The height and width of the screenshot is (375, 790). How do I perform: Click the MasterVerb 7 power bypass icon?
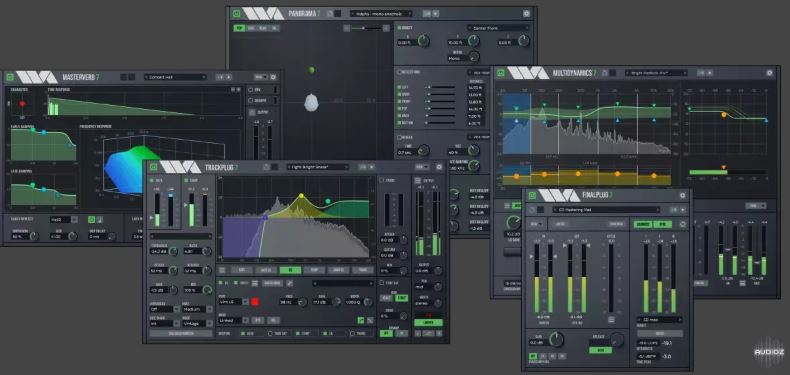pos(10,77)
